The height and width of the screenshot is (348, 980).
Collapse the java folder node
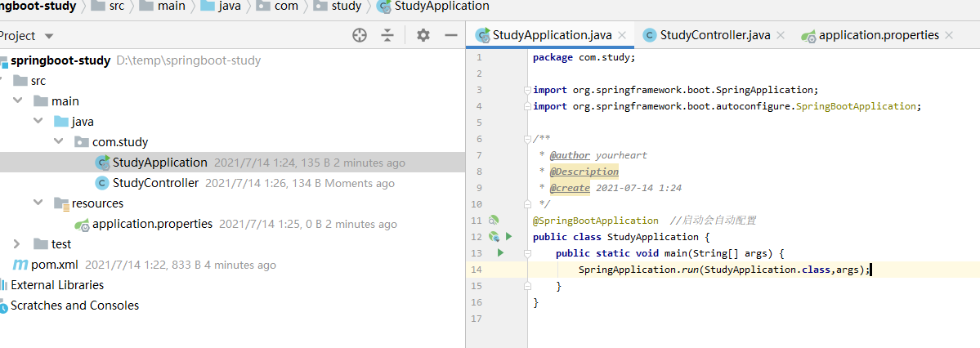(38, 121)
